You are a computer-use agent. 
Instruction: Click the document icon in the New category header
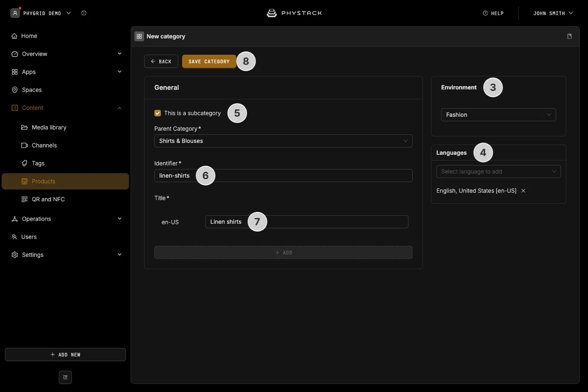tap(570, 36)
